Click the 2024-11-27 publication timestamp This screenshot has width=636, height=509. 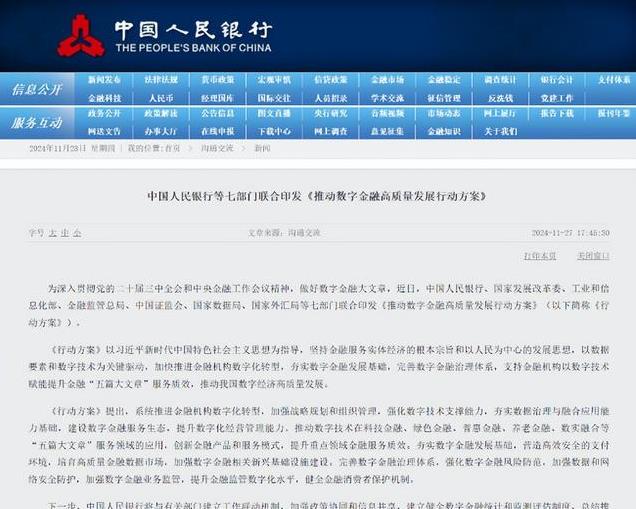[x=570, y=233]
